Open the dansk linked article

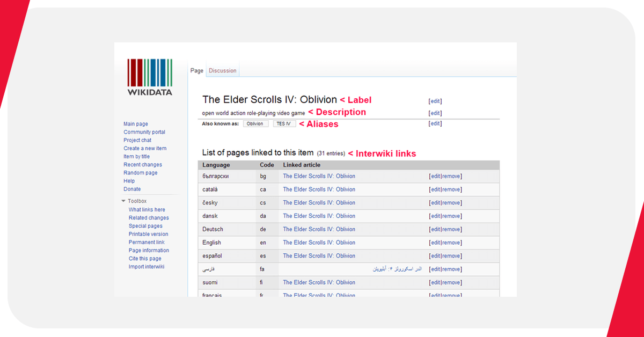pos(319,216)
